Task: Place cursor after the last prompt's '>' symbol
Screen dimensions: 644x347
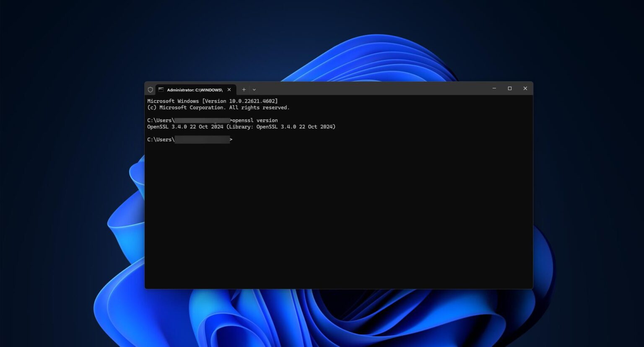Action: coord(234,140)
